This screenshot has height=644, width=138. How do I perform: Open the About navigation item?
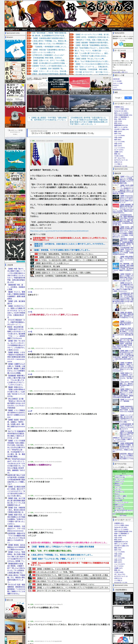coord(25,30)
